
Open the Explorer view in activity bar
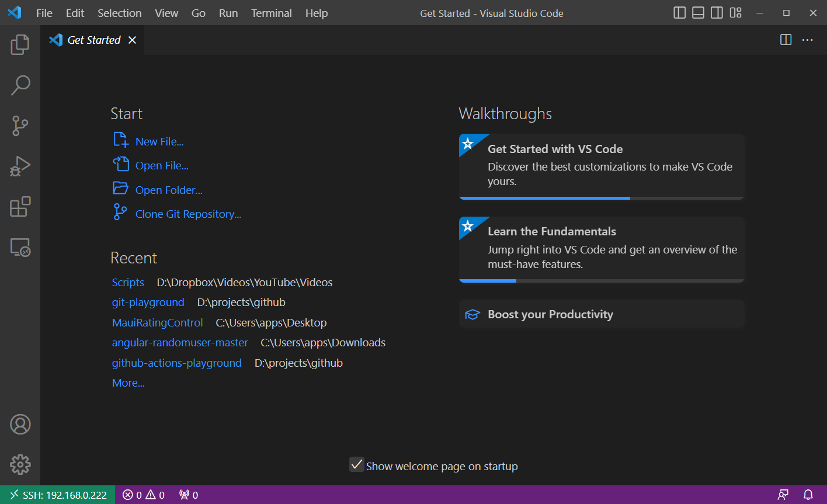pos(20,44)
